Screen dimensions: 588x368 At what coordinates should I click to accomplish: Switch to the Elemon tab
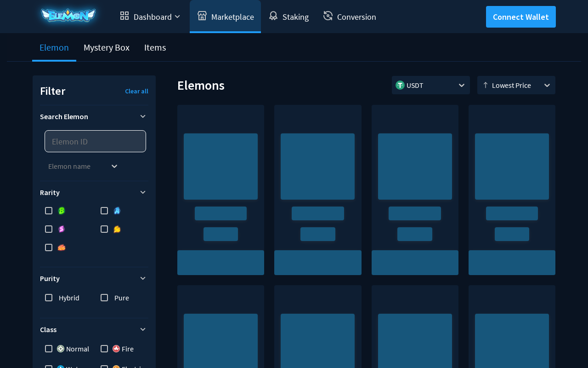54,47
